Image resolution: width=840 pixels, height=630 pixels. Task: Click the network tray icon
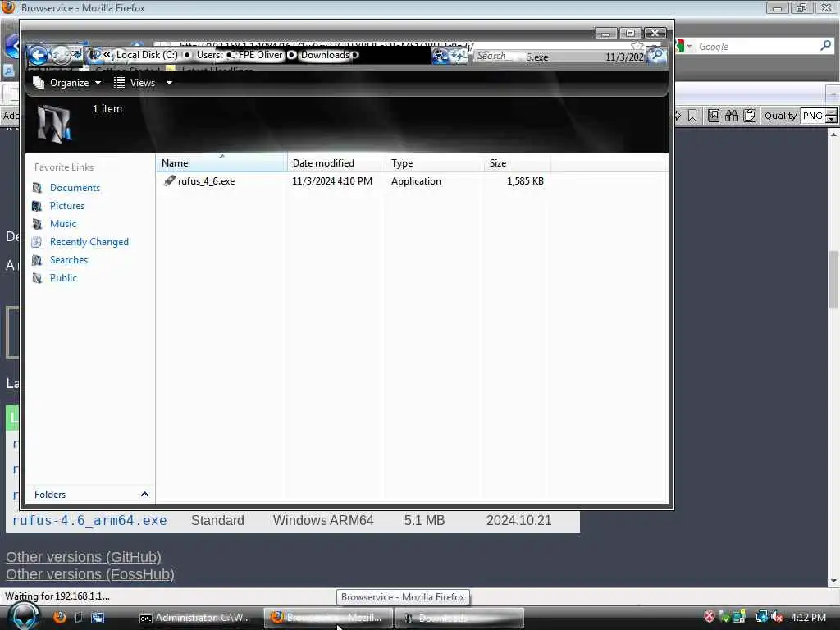(x=761, y=617)
